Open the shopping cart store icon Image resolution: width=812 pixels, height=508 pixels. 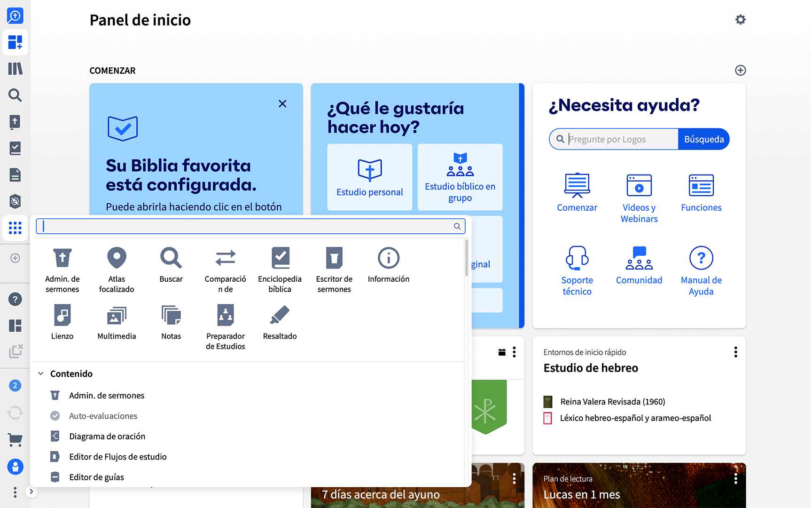click(15, 440)
